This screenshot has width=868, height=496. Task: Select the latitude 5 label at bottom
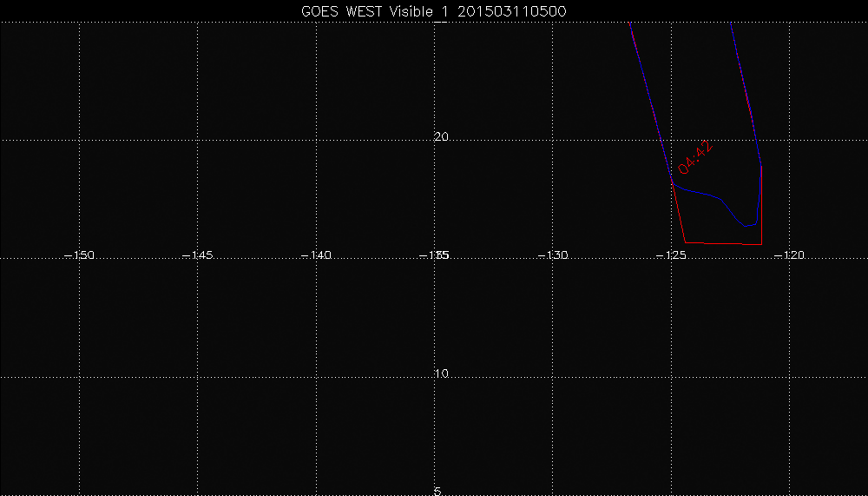pyautogui.click(x=437, y=491)
